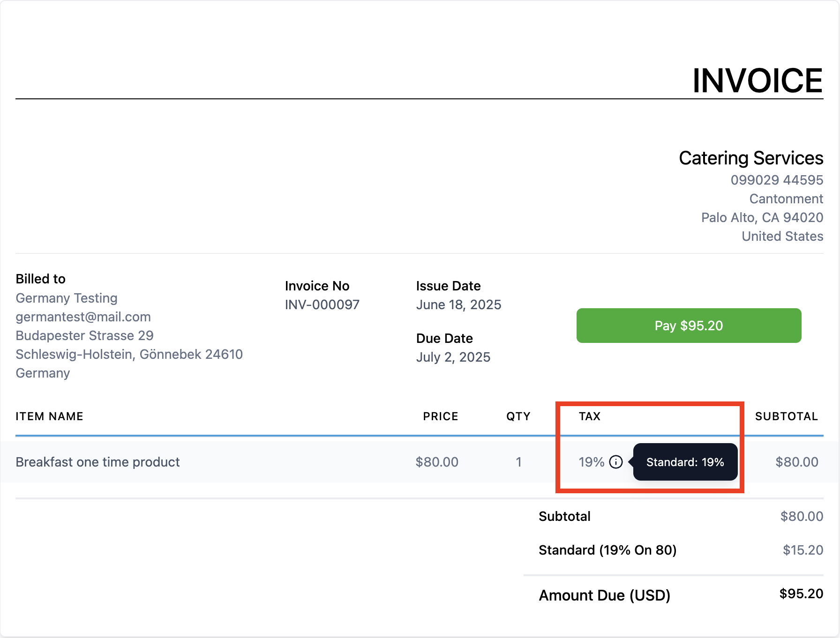
Task: Click the Catering Services company name
Action: tap(751, 158)
